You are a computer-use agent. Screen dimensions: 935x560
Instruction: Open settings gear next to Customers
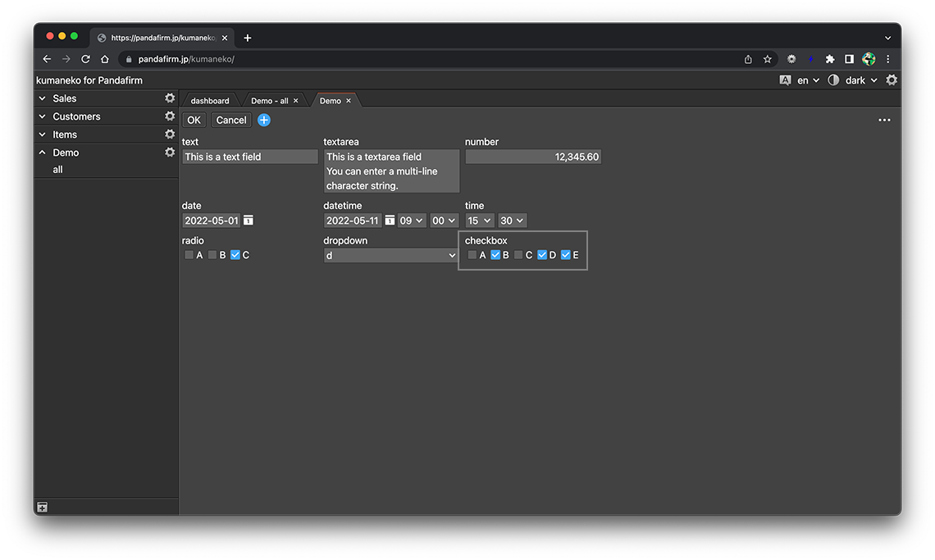(170, 116)
